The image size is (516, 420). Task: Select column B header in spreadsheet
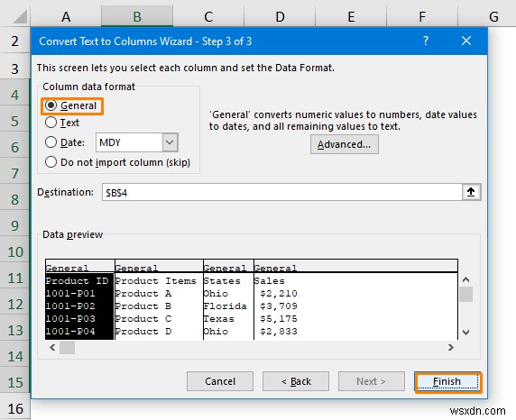(137, 16)
